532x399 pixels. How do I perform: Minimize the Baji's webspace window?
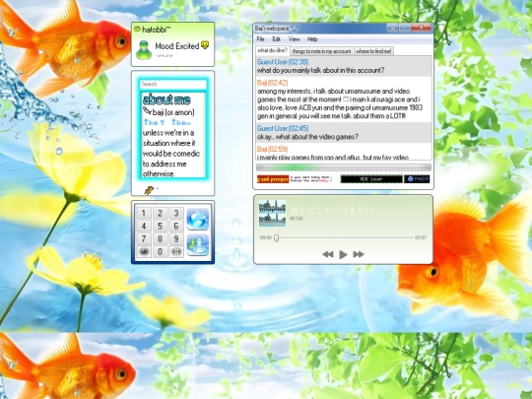point(392,28)
